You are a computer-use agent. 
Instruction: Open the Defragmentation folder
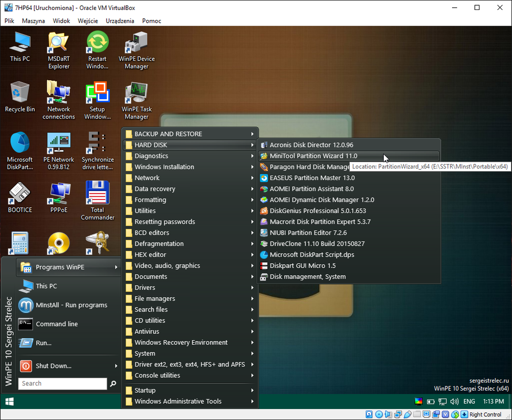coord(190,244)
